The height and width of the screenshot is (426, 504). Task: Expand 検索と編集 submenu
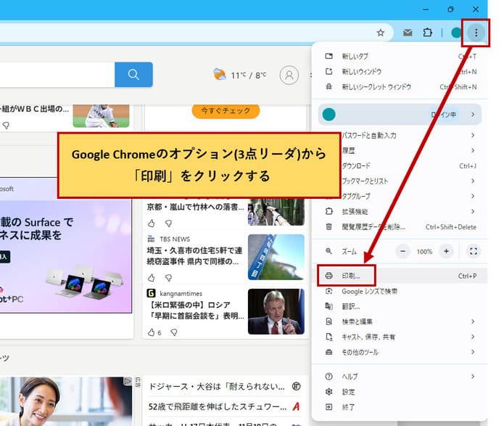400,321
